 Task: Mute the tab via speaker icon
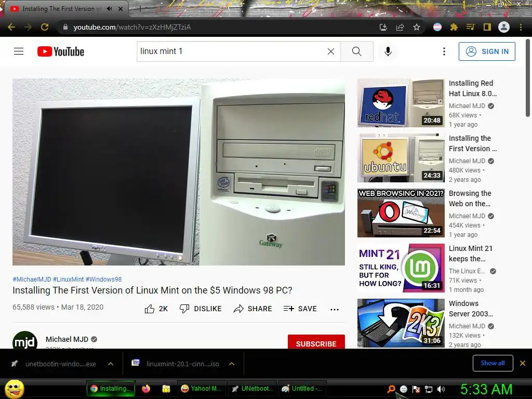coord(109,9)
